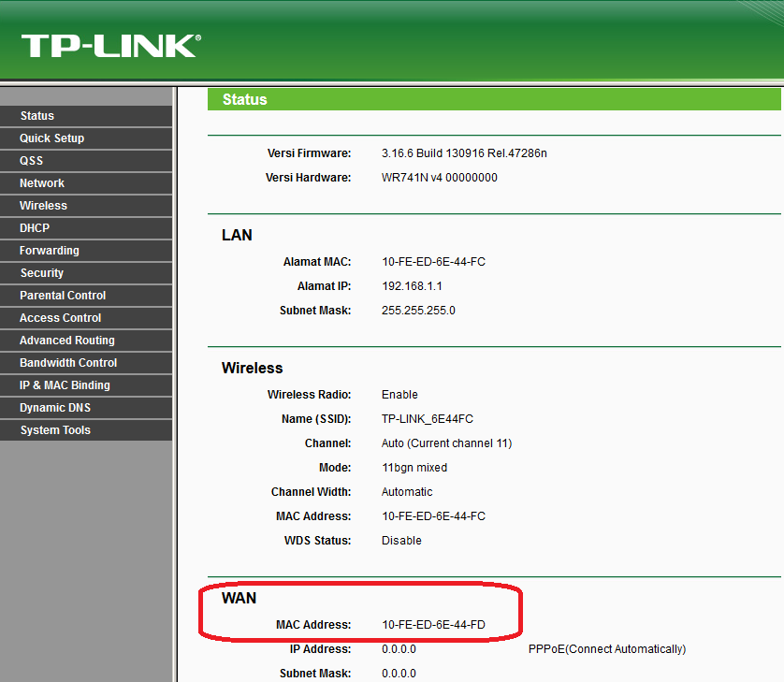Click the green Status page header

coord(494,99)
